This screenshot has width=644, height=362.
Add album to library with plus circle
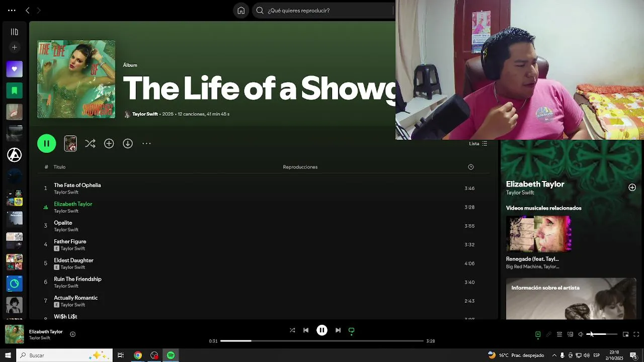point(109,143)
